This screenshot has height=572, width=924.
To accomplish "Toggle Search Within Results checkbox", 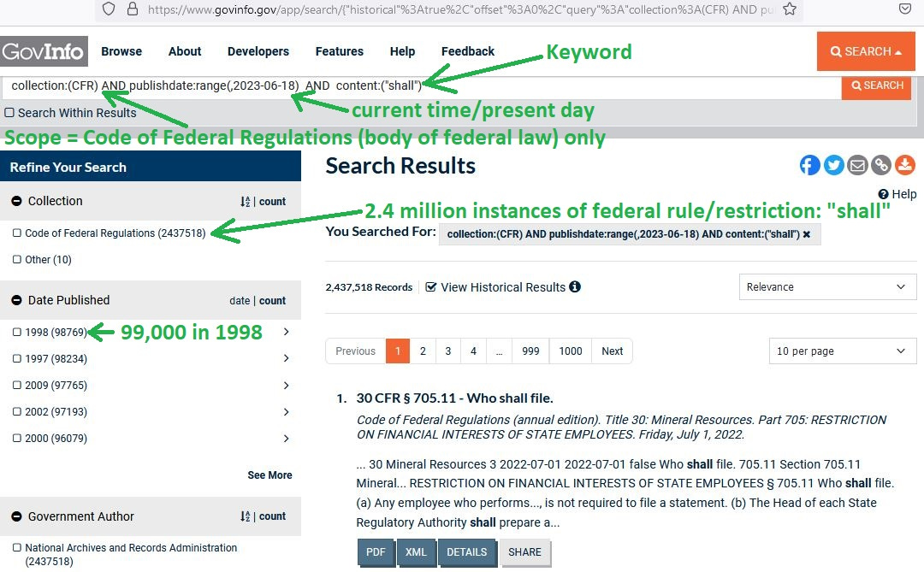I will pyautogui.click(x=9, y=113).
